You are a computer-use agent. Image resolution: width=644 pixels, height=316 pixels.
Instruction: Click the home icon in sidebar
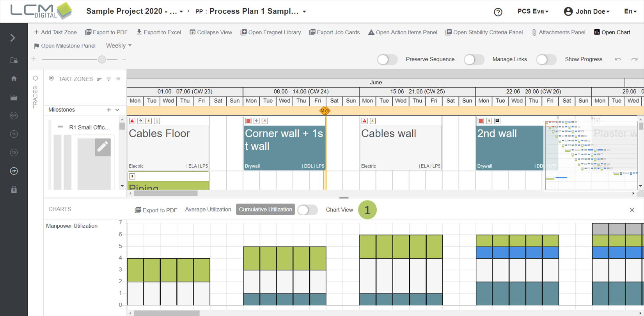(x=14, y=79)
